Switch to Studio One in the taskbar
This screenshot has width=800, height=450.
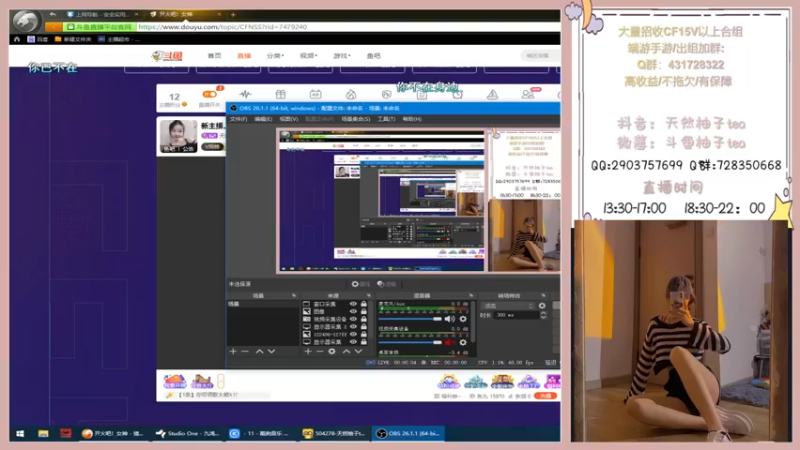pos(188,434)
